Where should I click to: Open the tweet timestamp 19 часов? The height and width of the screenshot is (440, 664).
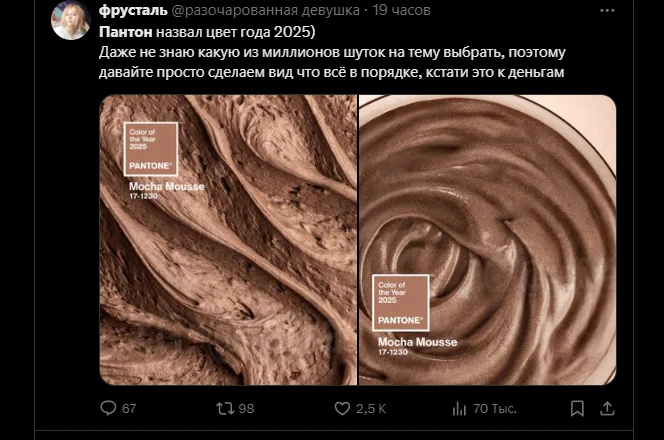401,10
